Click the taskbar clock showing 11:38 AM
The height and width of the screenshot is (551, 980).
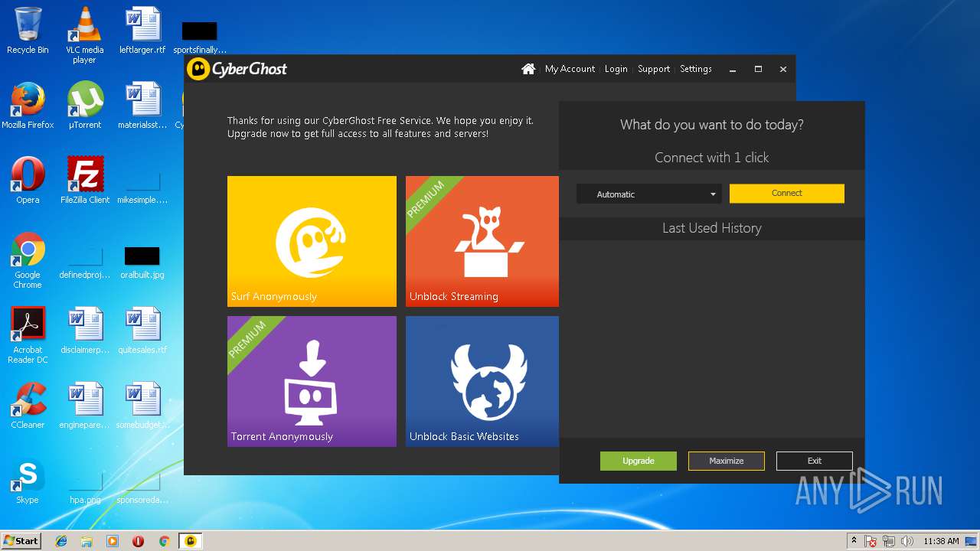pyautogui.click(x=941, y=541)
